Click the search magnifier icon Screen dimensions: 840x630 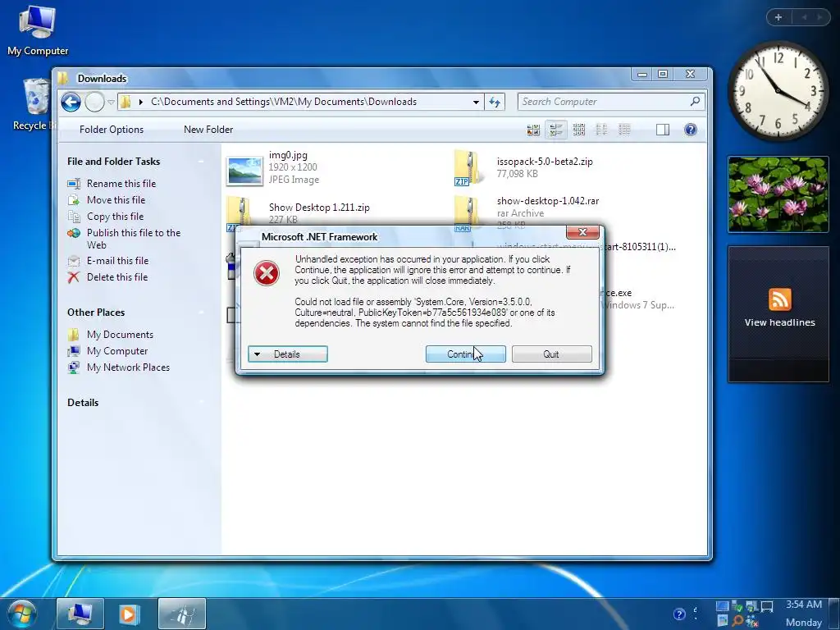click(x=696, y=101)
